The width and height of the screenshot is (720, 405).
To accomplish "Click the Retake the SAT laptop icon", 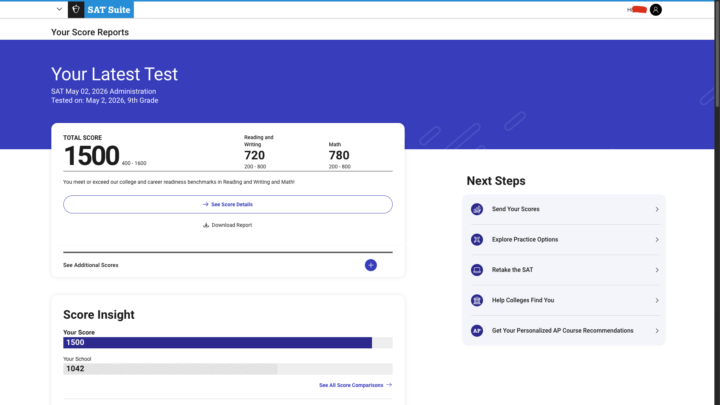I will [x=477, y=270].
